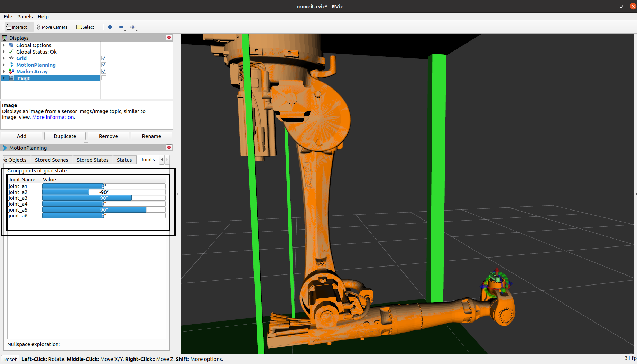
Task: Click the Global Status checkmark icon
Action: [x=11, y=52]
